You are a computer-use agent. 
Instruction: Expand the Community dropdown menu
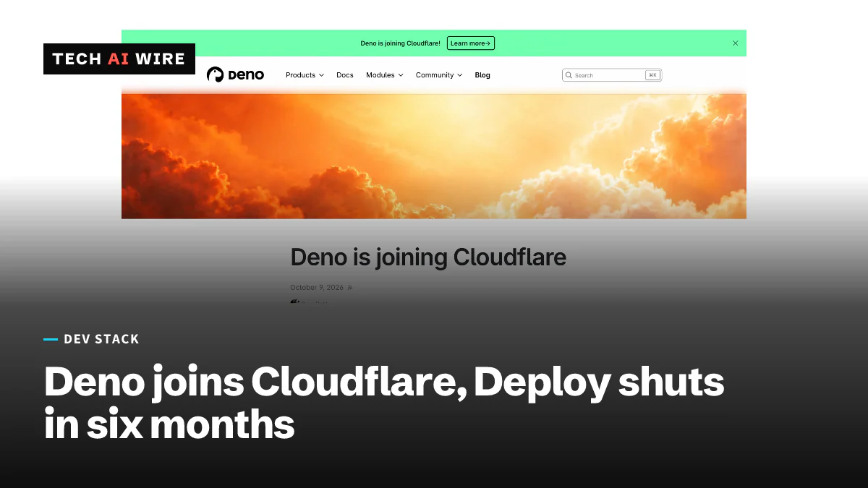438,75
